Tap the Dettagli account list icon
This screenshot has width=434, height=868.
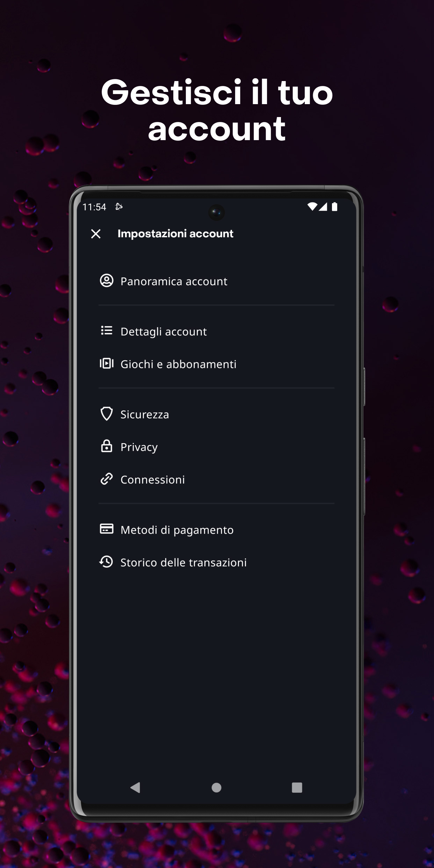[107, 331]
